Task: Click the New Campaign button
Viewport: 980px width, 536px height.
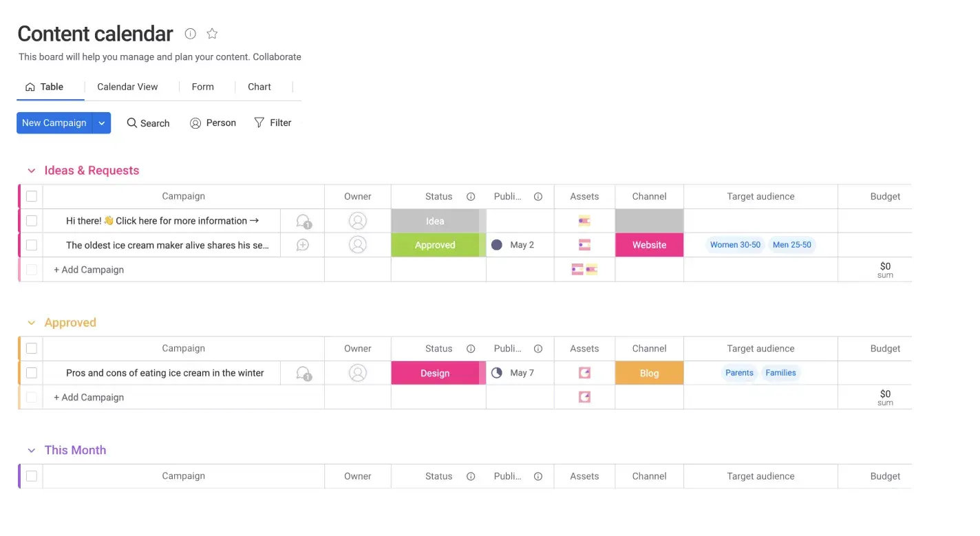Action: (54, 122)
